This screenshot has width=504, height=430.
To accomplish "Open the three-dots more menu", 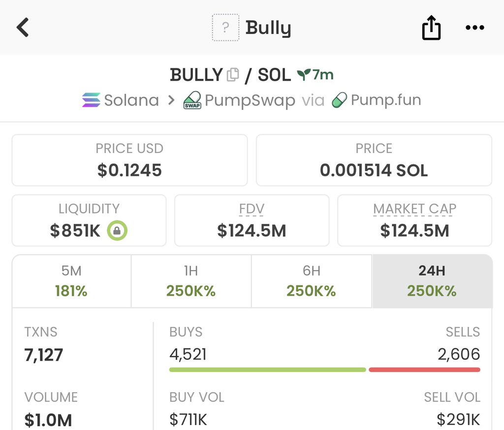I will (x=475, y=28).
